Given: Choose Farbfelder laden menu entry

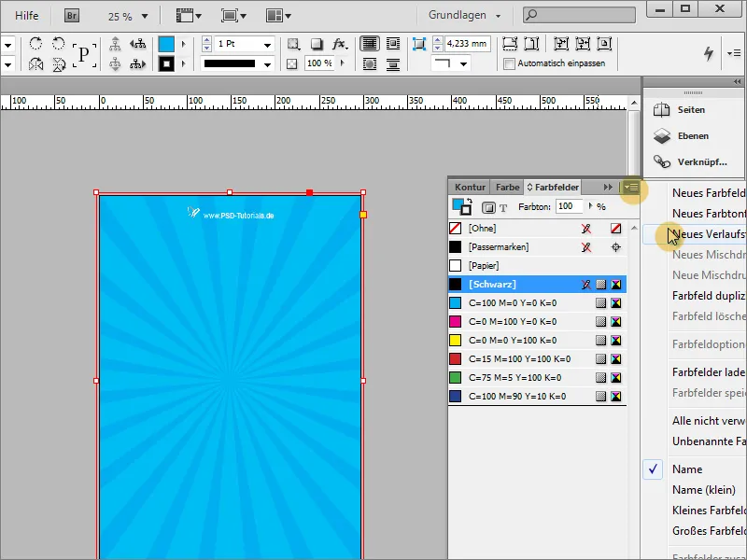Looking at the screenshot, I should pyautogui.click(x=709, y=372).
